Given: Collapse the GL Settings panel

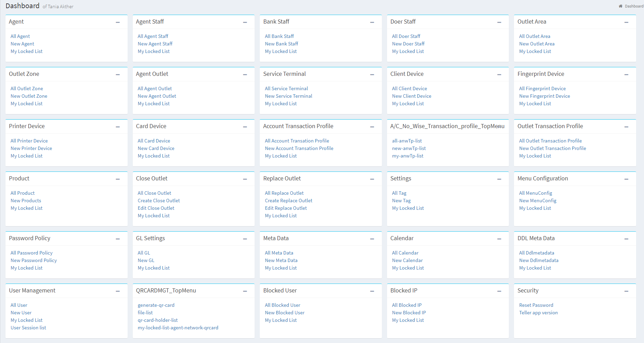Looking at the screenshot, I should pyautogui.click(x=245, y=239).
